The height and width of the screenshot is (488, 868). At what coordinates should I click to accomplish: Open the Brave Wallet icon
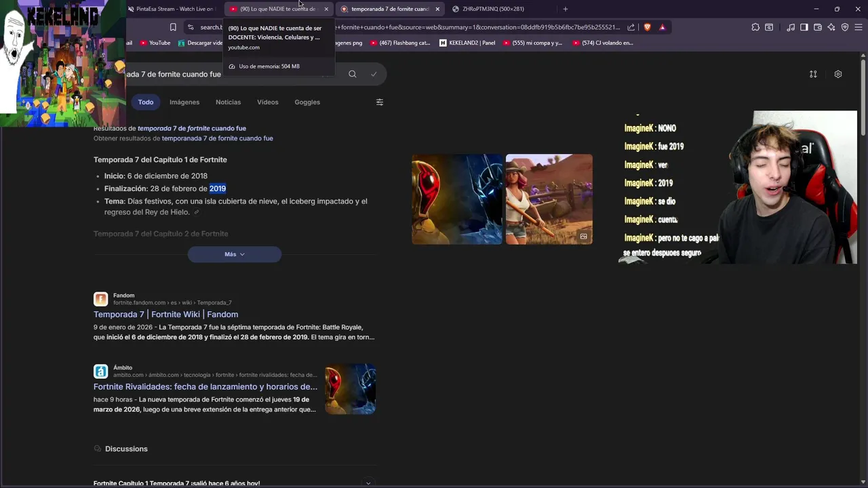point(818,27)
